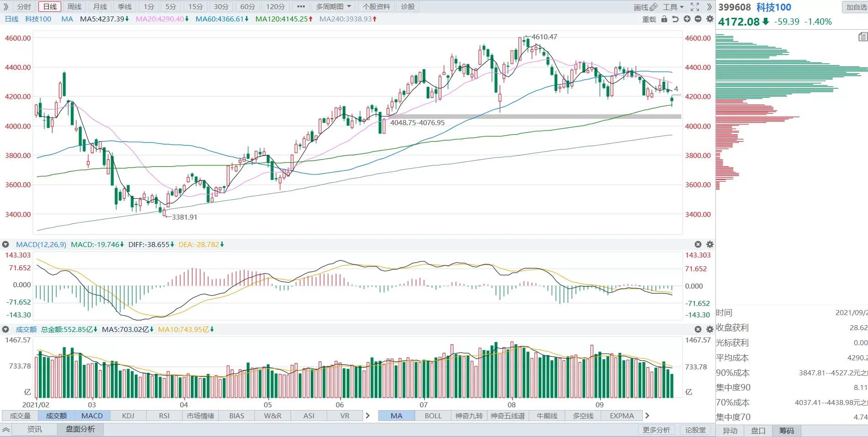Viewport: 868px width, 437px height.
Task: Toggle the MA overlay button
Action: tap(397, 416)
